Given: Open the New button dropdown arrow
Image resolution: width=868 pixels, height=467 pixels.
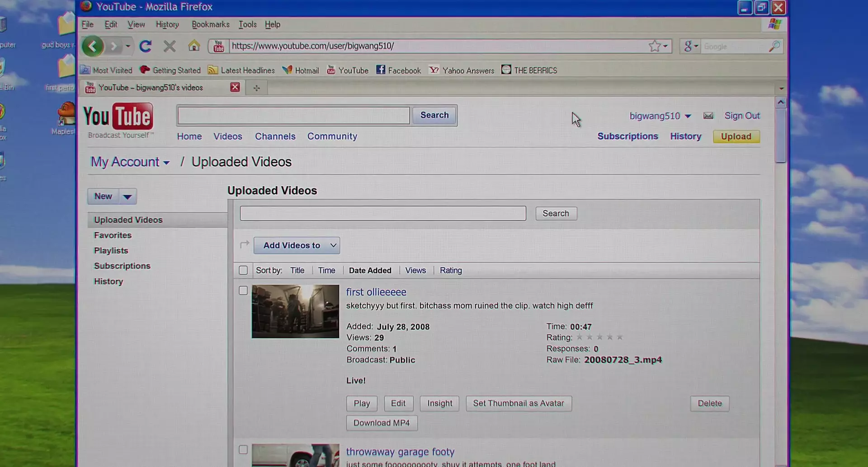Looking at the screenshot, I should point(127,196).
